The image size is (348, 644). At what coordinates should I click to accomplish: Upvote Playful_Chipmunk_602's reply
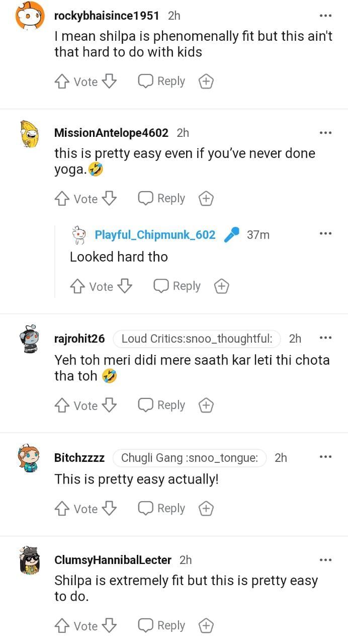pyautogui.click(x=77, y=286)
